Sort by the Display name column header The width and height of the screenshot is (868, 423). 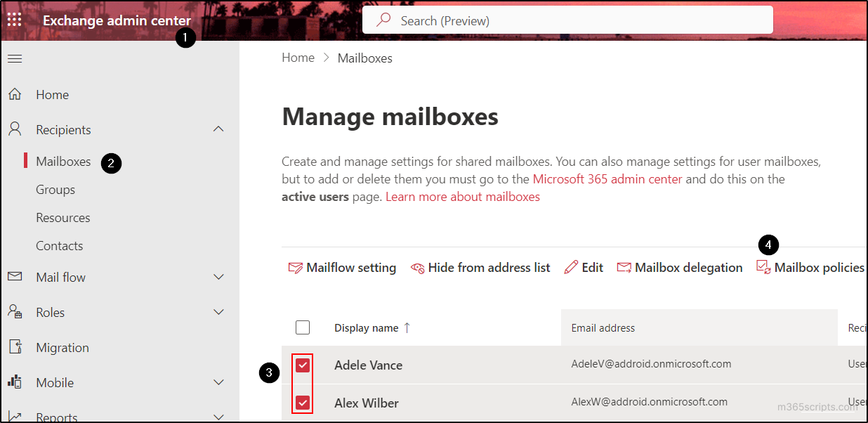pos(367,327)
